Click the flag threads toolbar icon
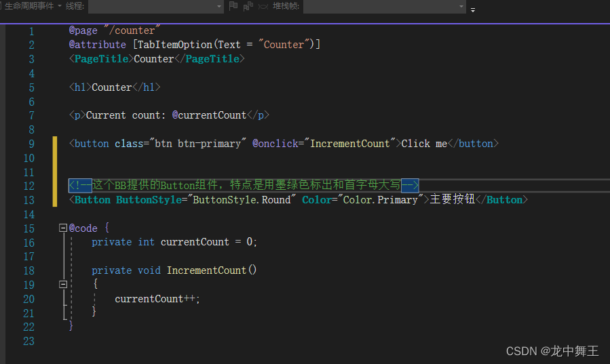 pyautogui.click(x=233, y=6)
